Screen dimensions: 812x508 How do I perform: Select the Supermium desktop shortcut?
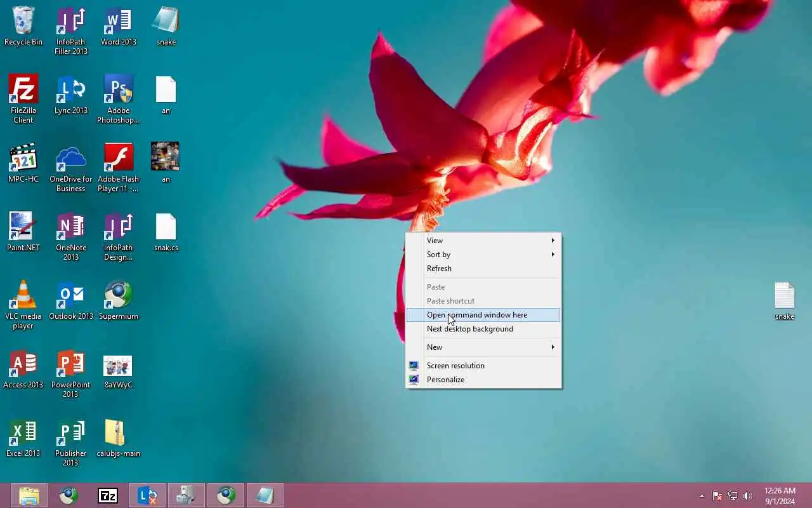[x=119, y=300]
